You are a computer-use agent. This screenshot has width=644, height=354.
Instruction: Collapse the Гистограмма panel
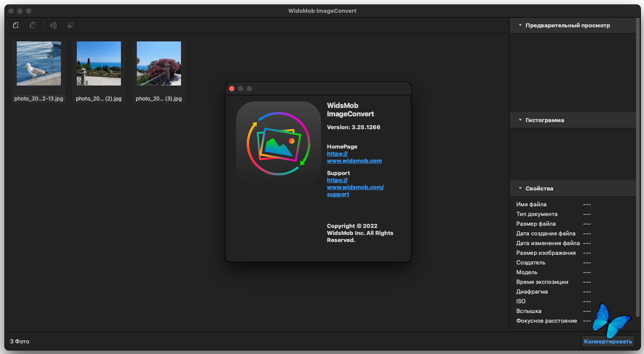coord(520,120)
